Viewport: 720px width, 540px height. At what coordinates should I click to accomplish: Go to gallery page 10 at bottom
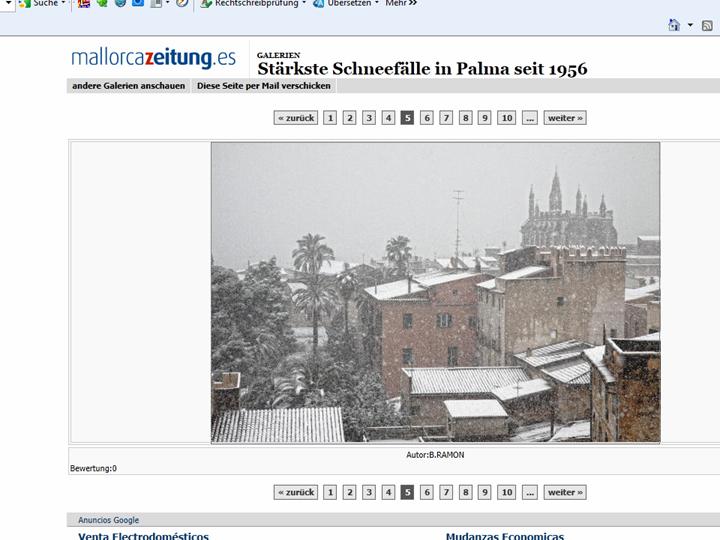pos(506,492)
